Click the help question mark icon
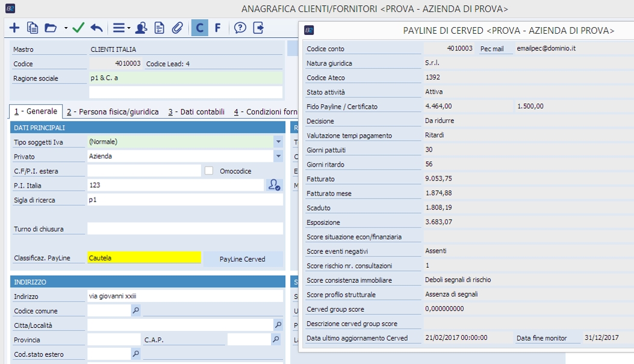 click(240, 28)
